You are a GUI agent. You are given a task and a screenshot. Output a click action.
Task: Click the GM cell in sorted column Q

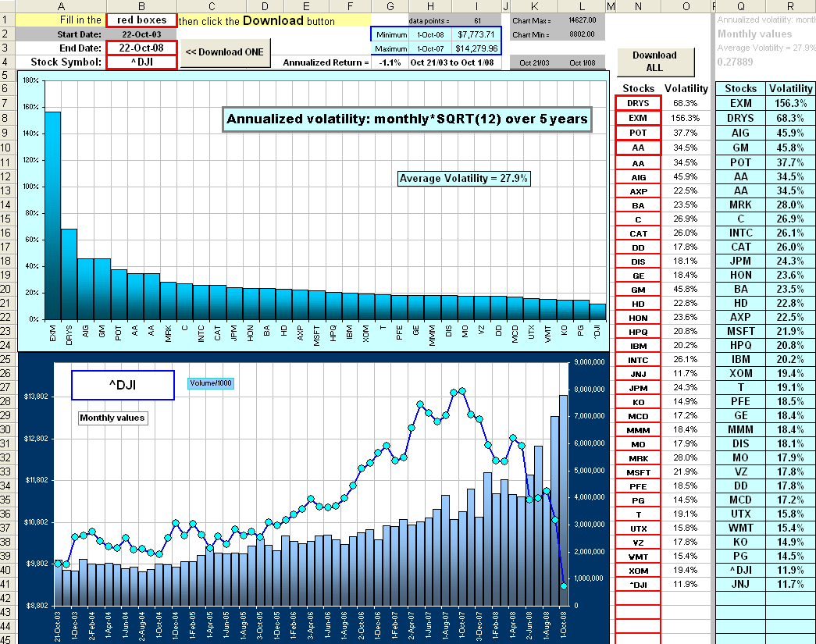coord(740,148)
